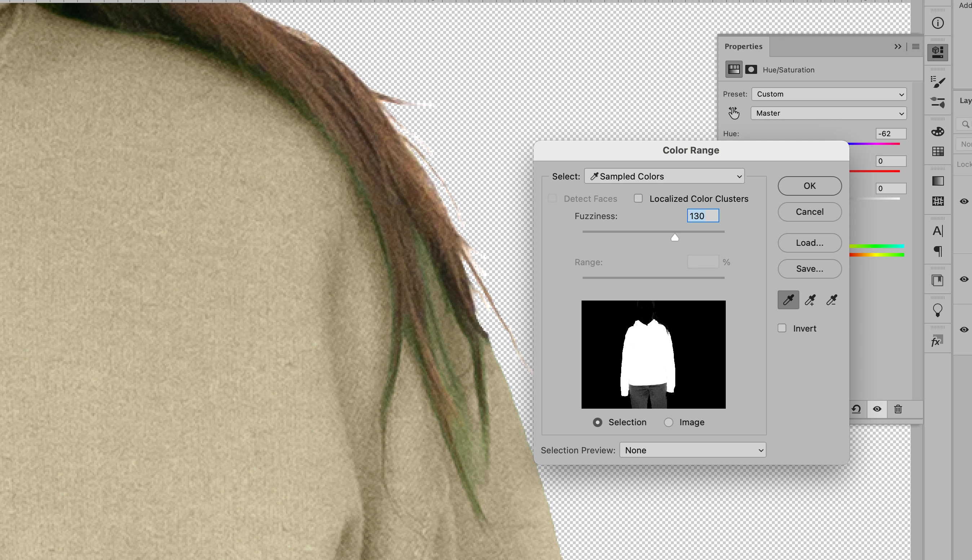Open the Character panel icon
Image resolution: width=972 pixels, height=560 pixels.
point(937,231)
